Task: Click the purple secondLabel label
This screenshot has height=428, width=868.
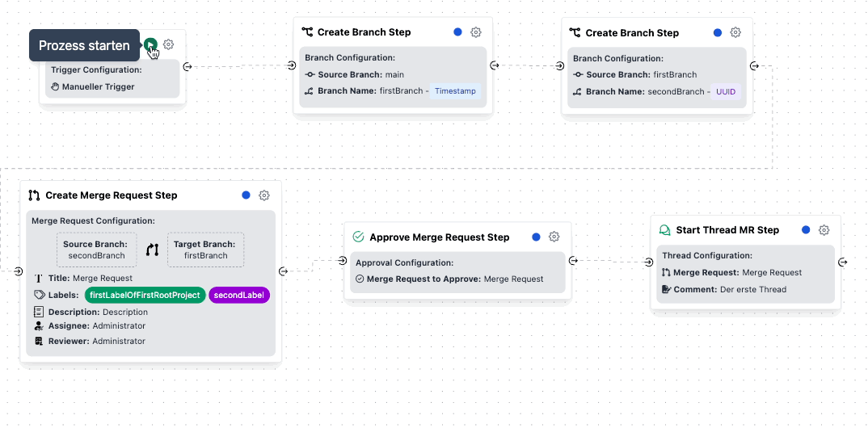Action: click(x=239, y=296)
